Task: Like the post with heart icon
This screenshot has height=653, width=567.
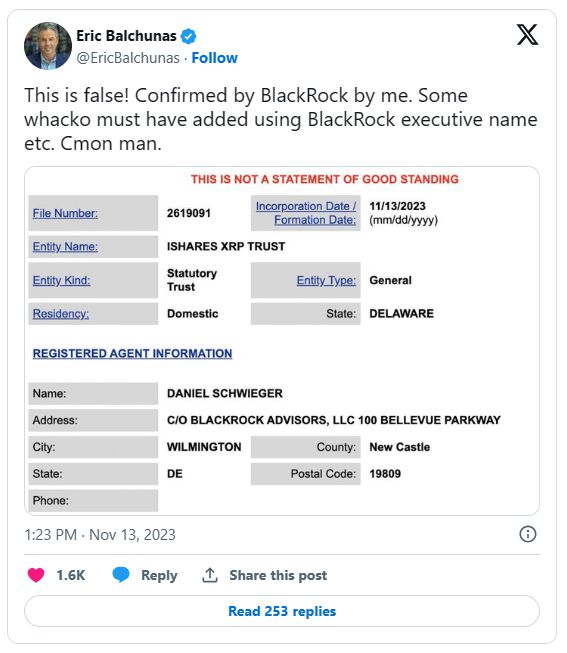Action: pos(36,575)
